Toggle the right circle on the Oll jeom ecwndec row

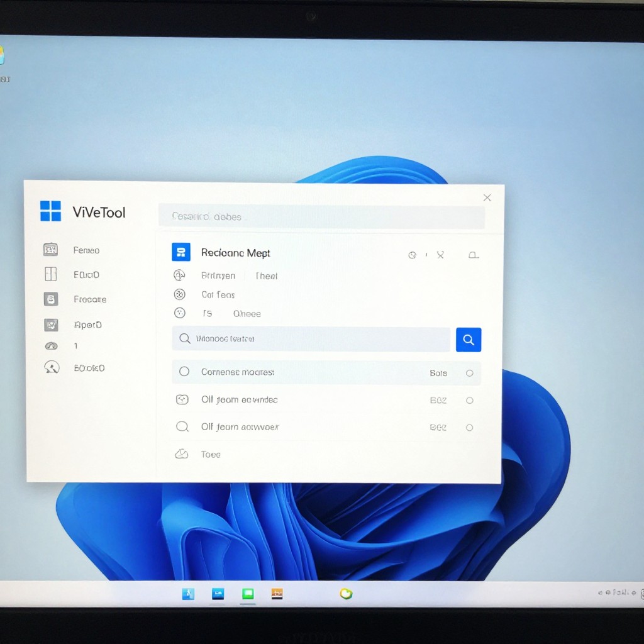pyautogui.click(x=469, y=401)
